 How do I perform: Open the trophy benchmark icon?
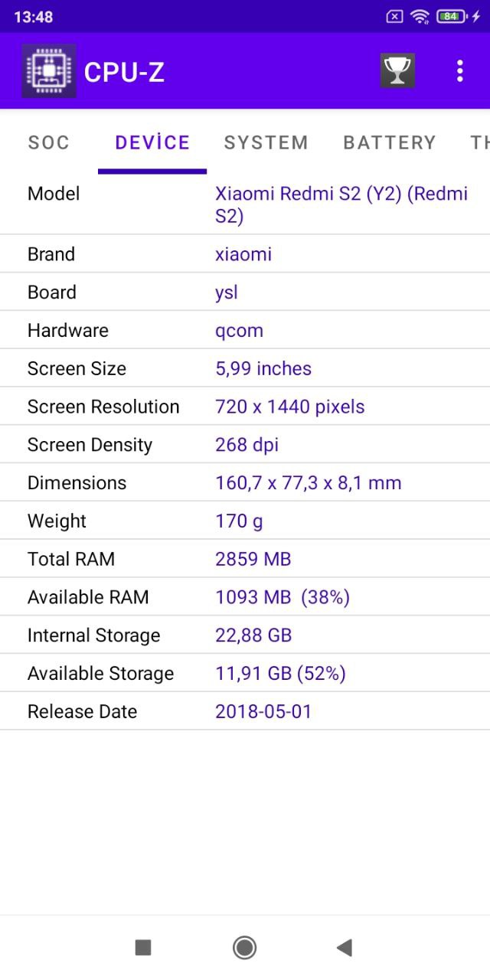(x=397, y=70)
